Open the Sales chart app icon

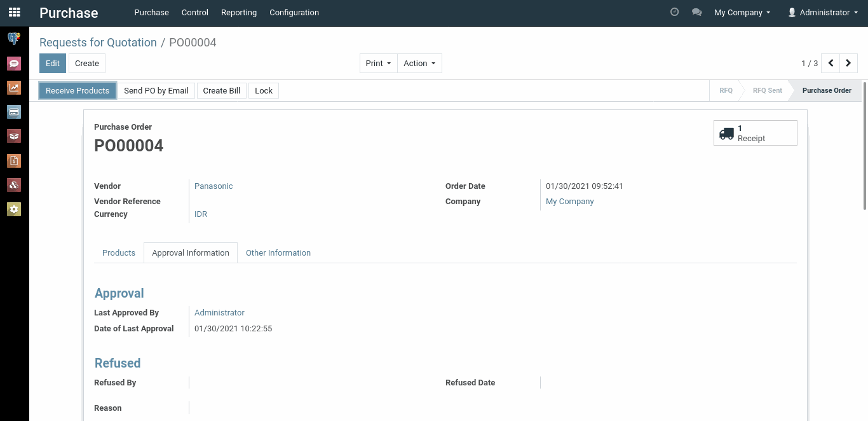(14, 88)
